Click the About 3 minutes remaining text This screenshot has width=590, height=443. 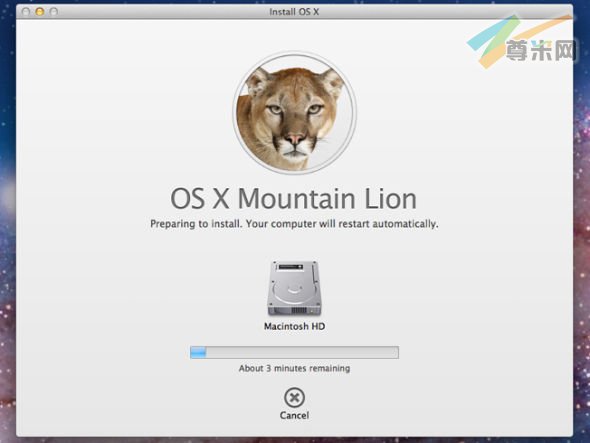pos(294,368)
